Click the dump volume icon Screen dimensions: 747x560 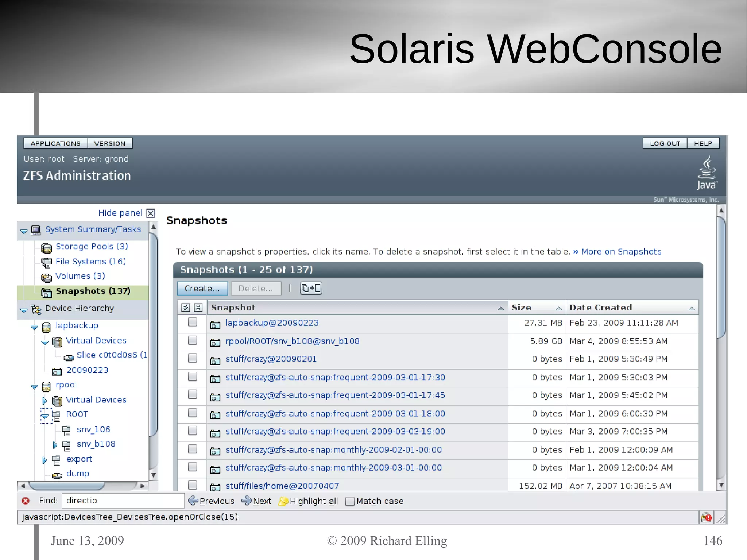tap(57, 475)
